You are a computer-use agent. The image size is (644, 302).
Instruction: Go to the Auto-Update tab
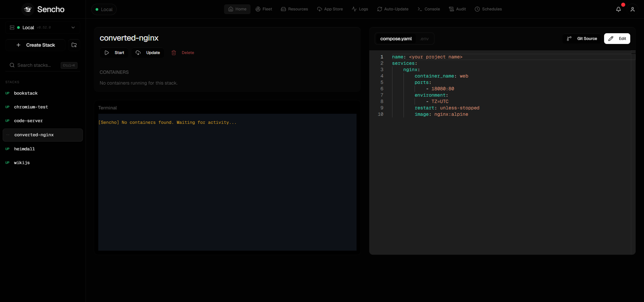[393, 9]
